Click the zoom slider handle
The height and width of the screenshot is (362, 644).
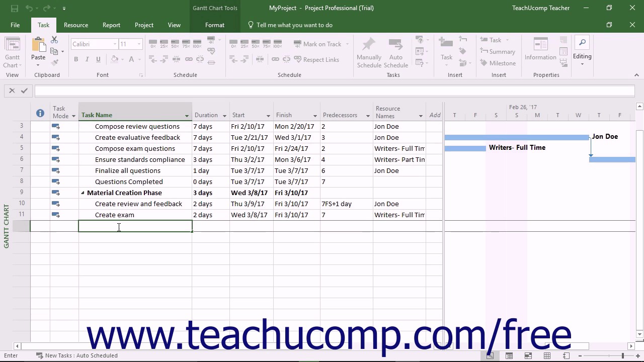[x=622, y=355]
